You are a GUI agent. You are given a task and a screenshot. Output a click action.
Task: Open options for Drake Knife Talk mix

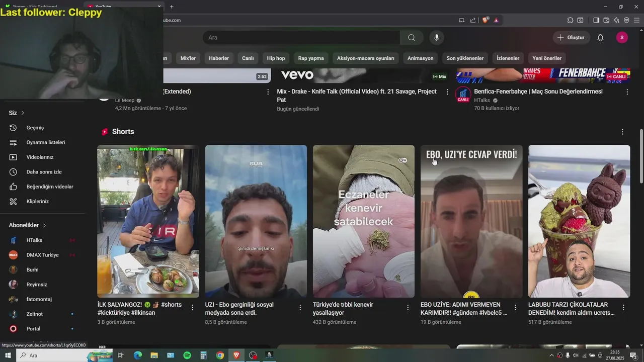click(447, 92)
